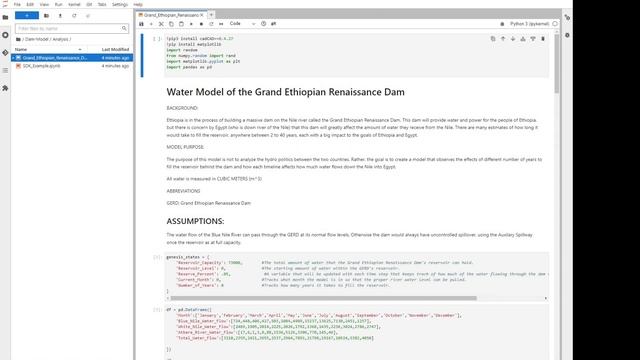The image size is (640, 360).
Task: Click the Git clone icon in file browser
Action: click(88, 16)
